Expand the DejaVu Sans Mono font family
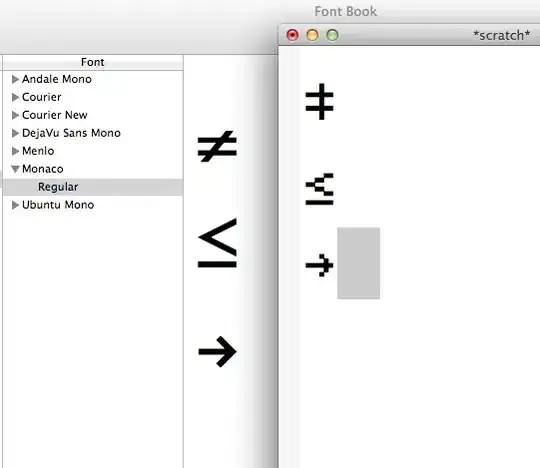This screenshot has height=468, width=540. point(15,133)
